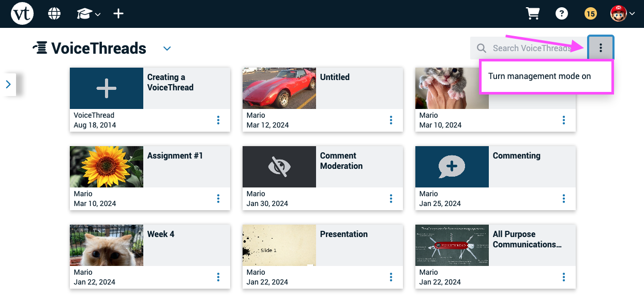Open the Commenting thumbnail
Viewport: 644px width, 299px height.
(x=452, y=167)
